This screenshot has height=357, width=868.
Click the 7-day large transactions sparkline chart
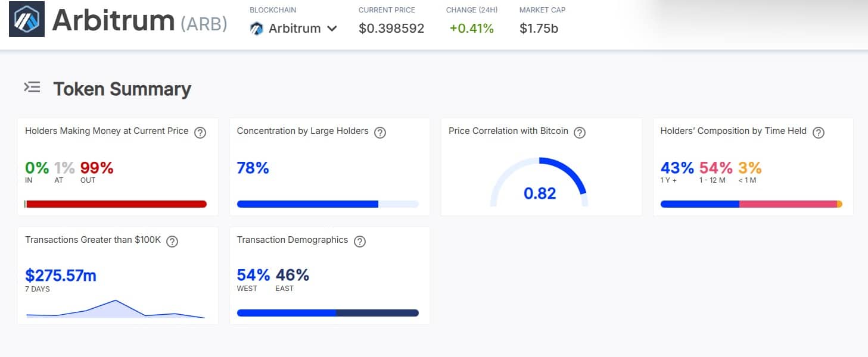click(x=116, y=309)
